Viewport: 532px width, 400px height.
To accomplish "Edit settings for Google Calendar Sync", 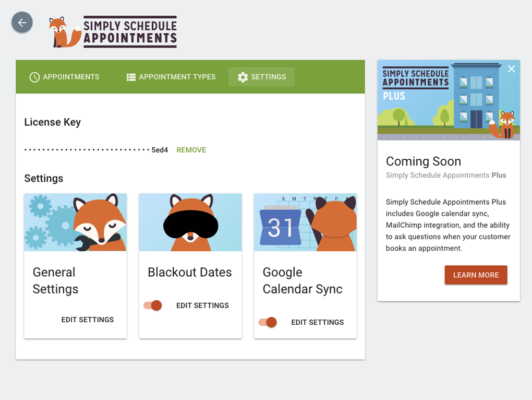I will (318, 322).
